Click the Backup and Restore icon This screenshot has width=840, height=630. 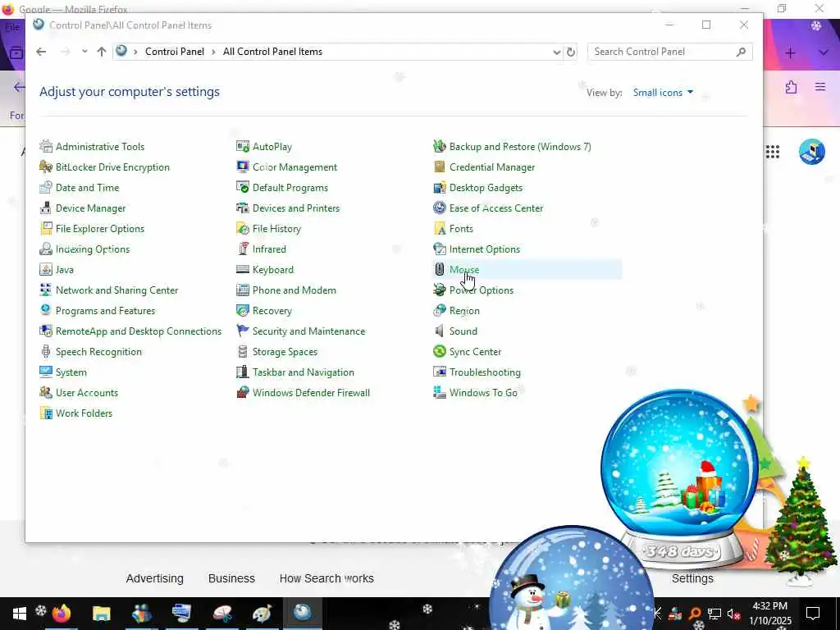pyautogui.click(x=440, y=146)
